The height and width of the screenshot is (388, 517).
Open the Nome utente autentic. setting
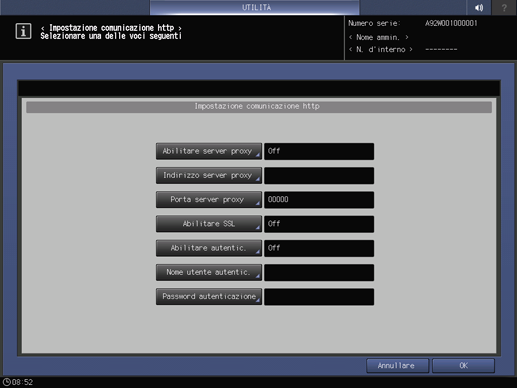pyautogui.click(x=209, y=272)
